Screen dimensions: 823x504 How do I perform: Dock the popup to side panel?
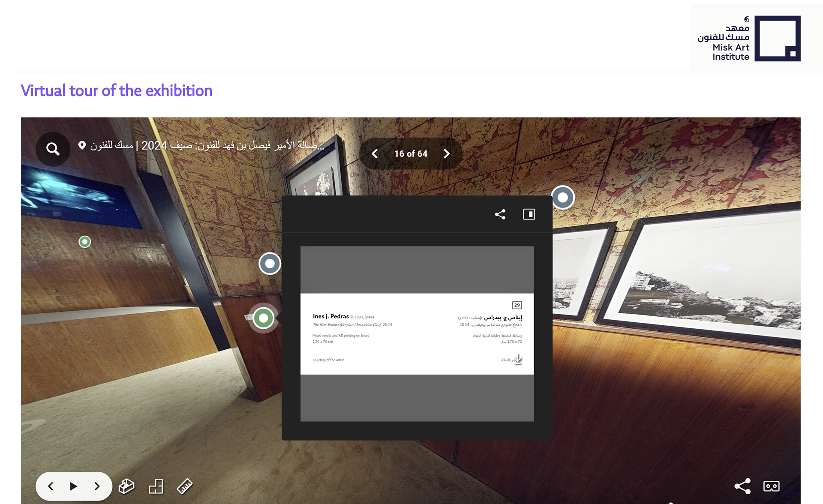(529, 214)
